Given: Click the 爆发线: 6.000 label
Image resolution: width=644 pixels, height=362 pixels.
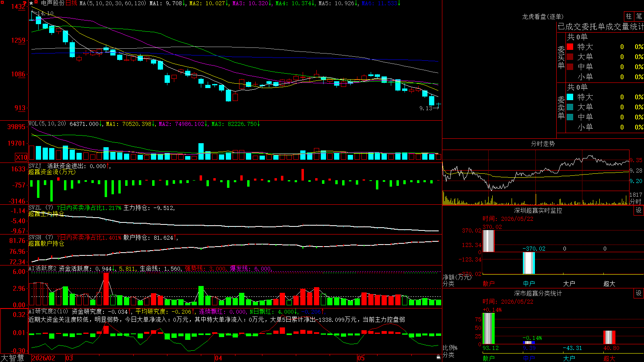Looking at the screenshot, I should click(251, 268).
